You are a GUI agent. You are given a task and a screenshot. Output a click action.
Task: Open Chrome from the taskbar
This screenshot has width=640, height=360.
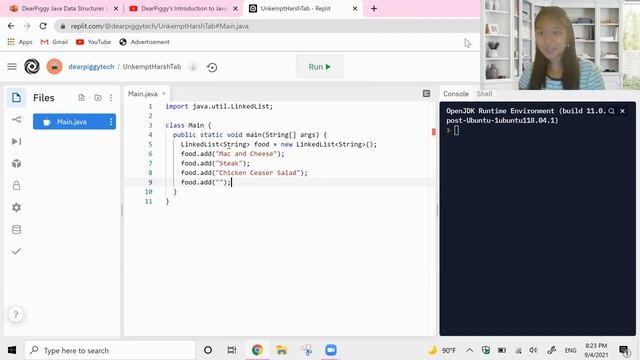[x=257, y=350]
